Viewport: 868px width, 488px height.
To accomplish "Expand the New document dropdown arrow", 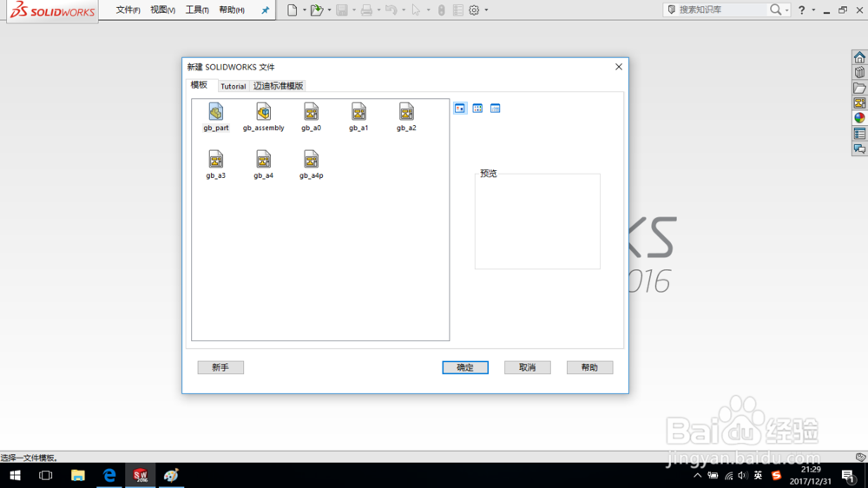I will click(x=305, y=10).
